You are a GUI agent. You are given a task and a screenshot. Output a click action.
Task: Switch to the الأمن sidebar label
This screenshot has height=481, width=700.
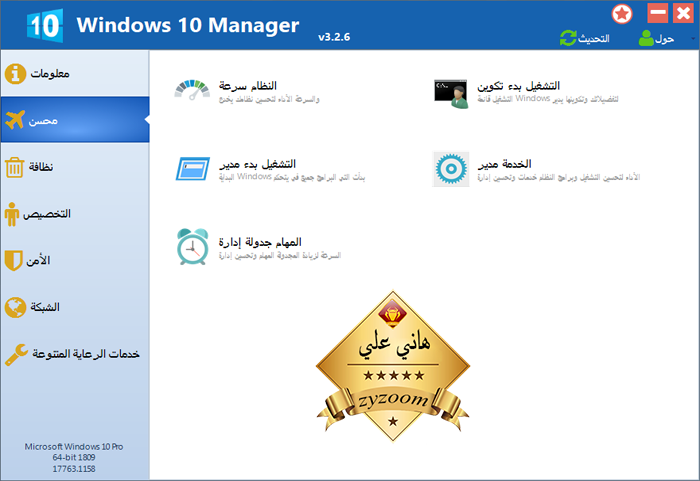38,260
